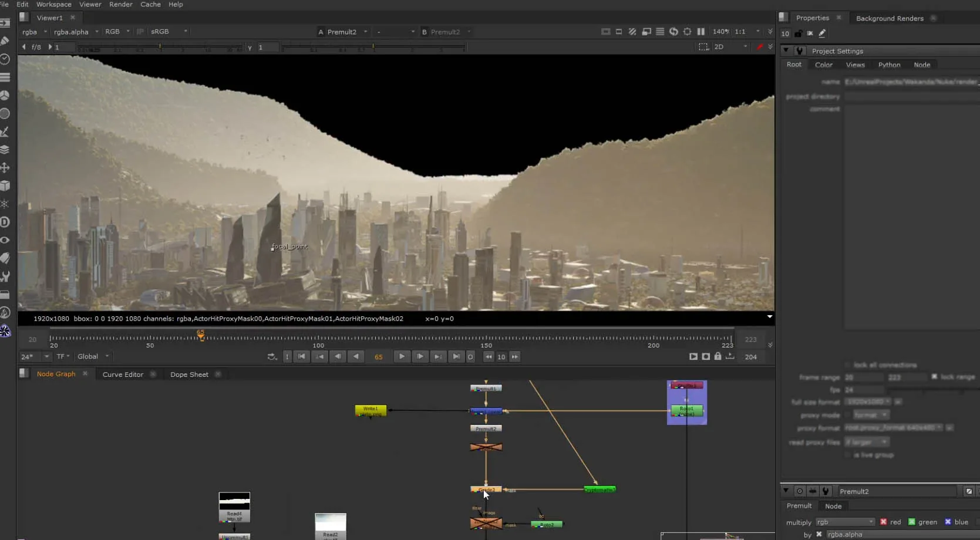The image size is (980, 540).
Task: Set the out point with the O button
Action: pyautogui.click(x=470, y=357)
